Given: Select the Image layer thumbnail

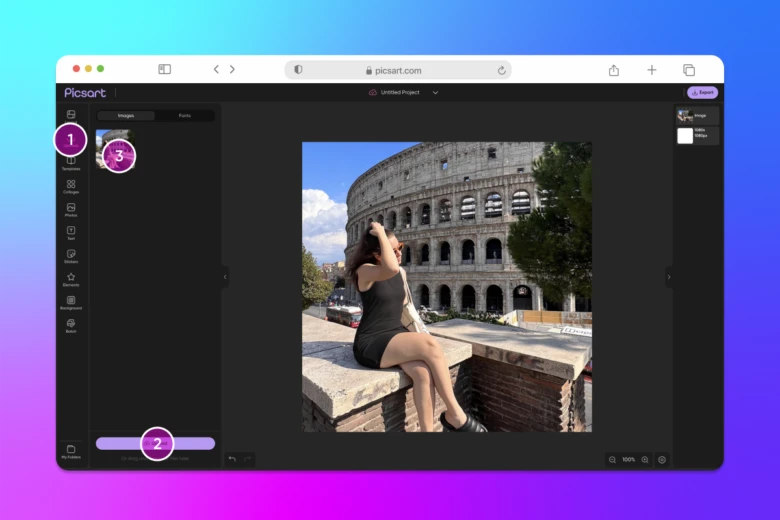Looking at the screenshot, I should [x=685, y=116].
